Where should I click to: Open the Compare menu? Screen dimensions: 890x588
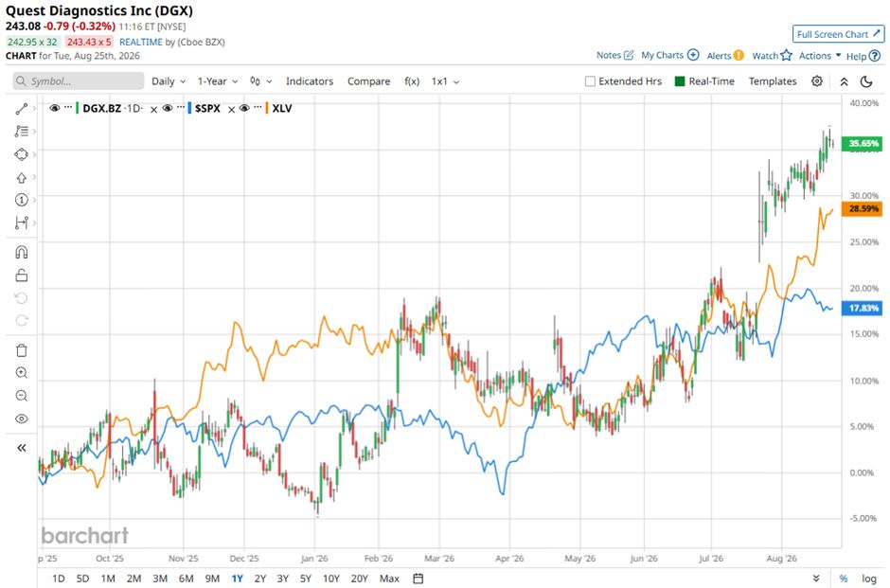(369, 81)
